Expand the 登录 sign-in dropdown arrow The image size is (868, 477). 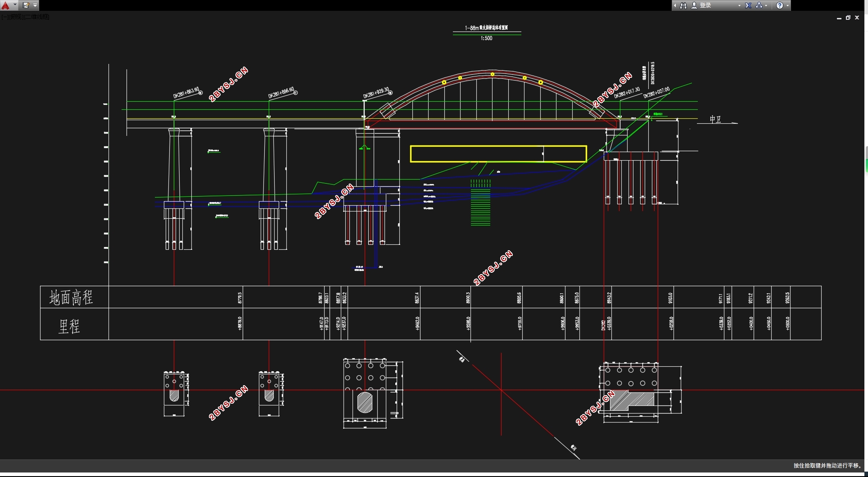coord(739,5)
